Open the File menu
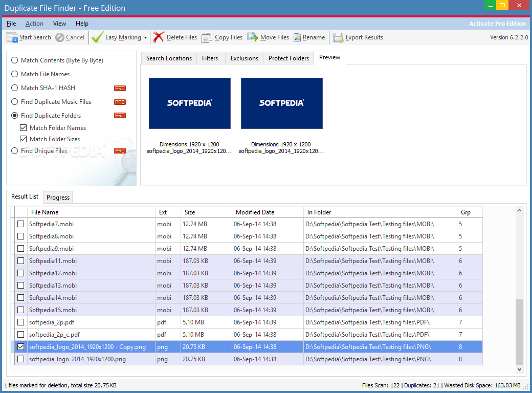532x393 pixels. tap(11, 24)
